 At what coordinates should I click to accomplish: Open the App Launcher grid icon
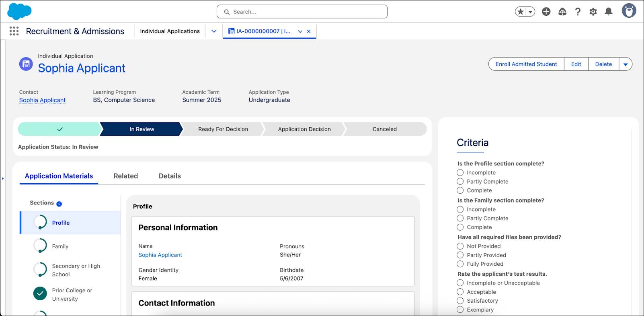(14, 31)
